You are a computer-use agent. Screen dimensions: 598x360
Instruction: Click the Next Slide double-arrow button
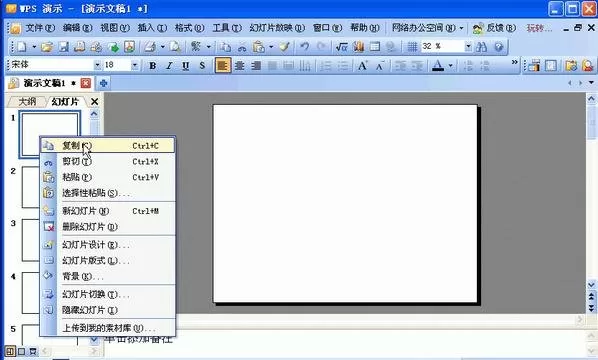(592, 307)
